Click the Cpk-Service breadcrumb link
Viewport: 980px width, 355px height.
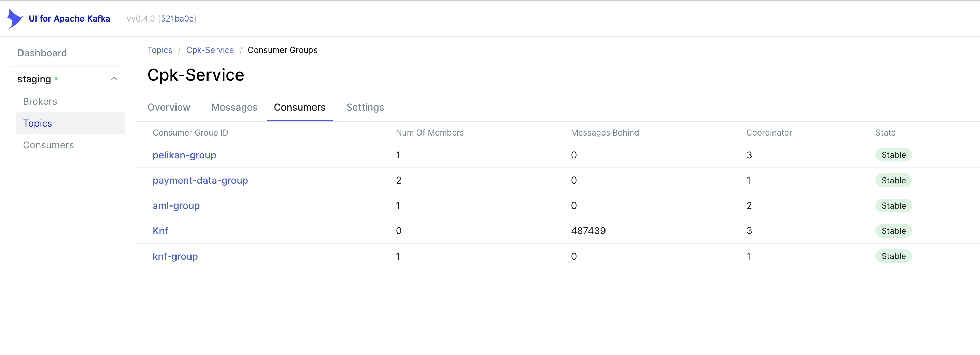[210, 50]
